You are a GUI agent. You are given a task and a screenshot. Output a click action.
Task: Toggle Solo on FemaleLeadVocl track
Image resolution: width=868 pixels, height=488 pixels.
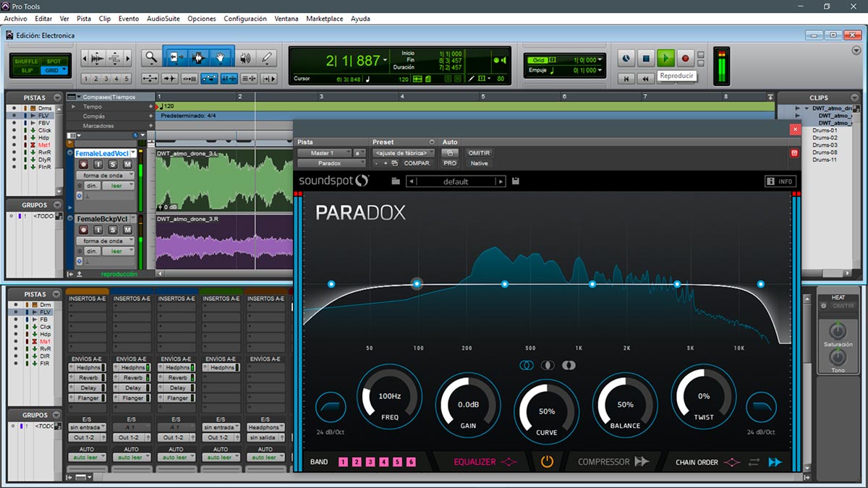tap(114, 165)
